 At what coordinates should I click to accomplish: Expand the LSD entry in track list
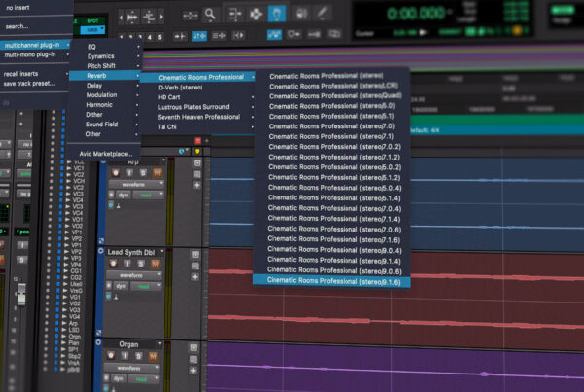coord(63,330)
